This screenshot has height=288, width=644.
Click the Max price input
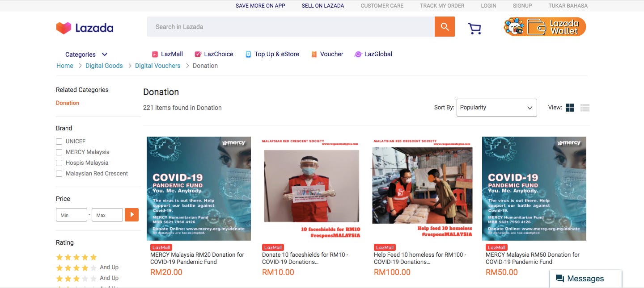pos(107,215)
